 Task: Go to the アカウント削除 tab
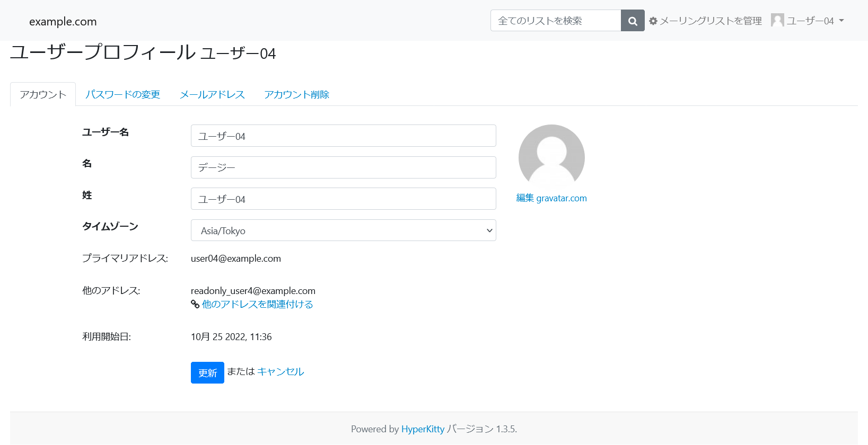(x=296, y=94)
